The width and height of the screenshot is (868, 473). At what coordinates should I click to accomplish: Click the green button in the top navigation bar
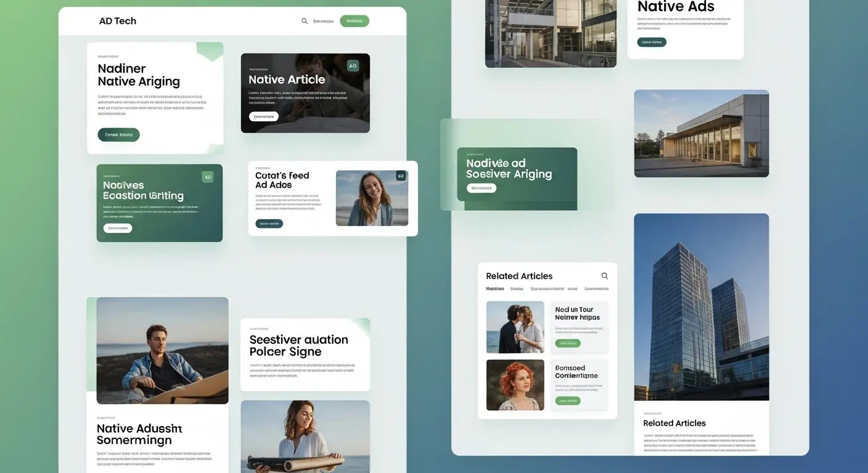(x=354, y=20)
